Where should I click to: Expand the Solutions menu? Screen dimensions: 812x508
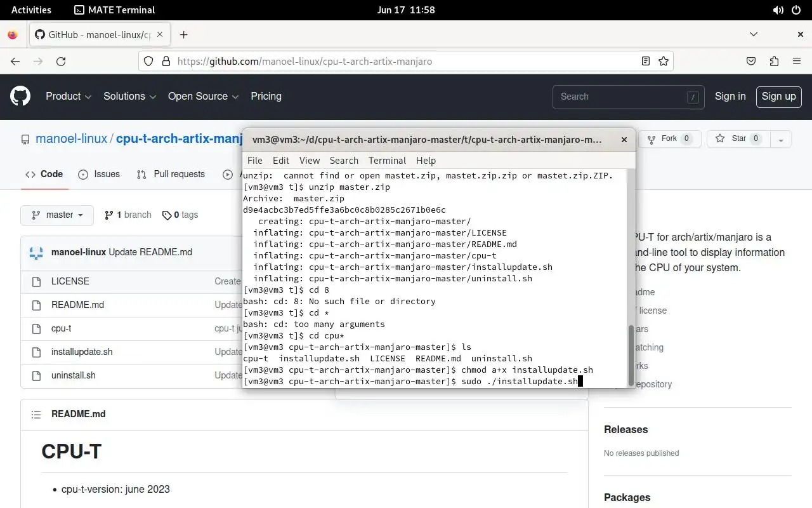(129, 97)
